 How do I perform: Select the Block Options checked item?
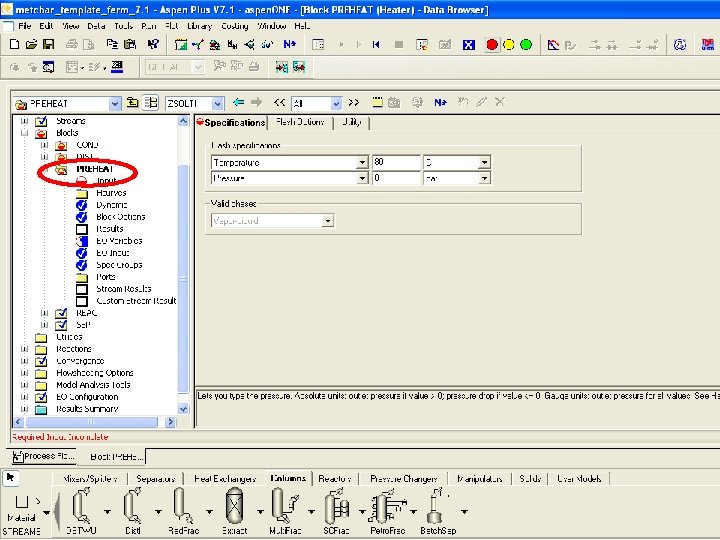point(120,217)
